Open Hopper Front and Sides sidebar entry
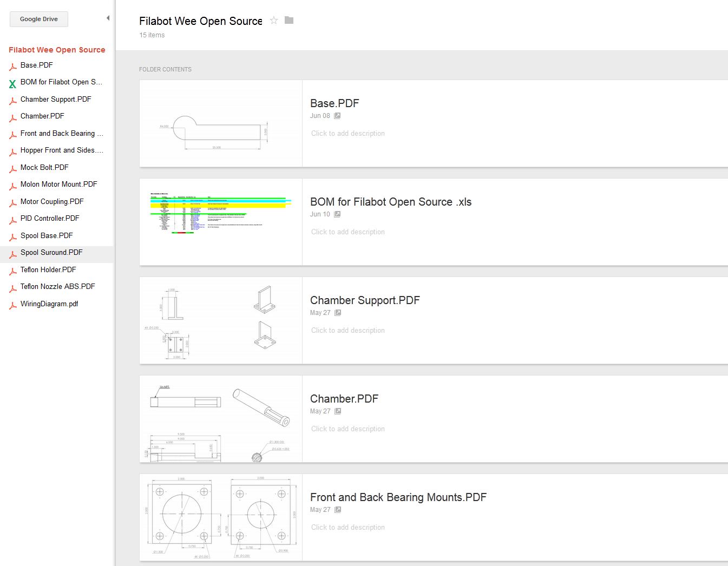The height and width of the screenshot is (566, 728). coord(62,150)
